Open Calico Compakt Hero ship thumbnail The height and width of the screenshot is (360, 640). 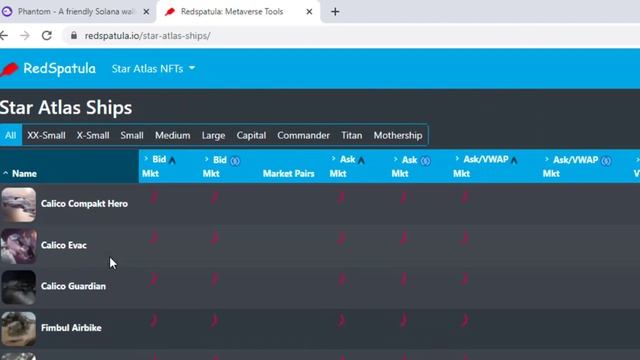[18, 204]
